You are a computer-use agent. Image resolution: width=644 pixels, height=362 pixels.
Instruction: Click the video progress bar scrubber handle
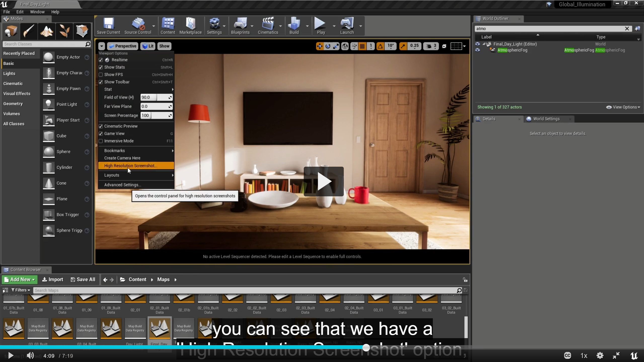click(366, 348)
